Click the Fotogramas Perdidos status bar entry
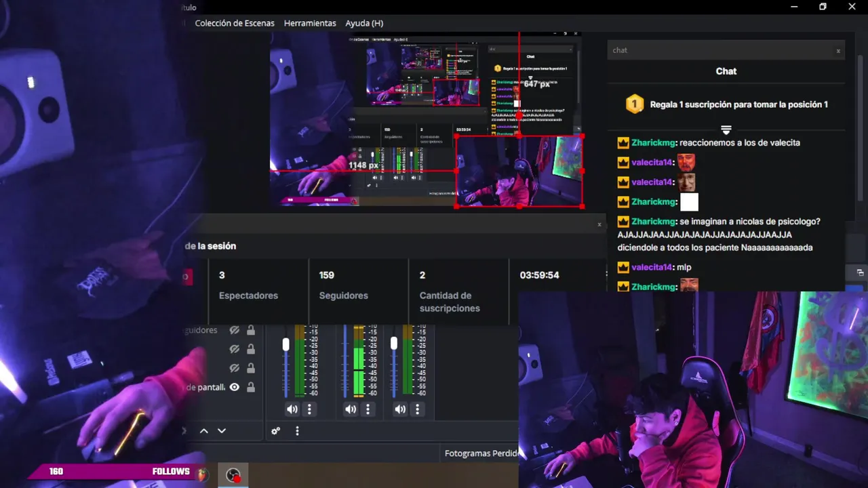The image size is (868, 488). pyautogui.click(x=481, y=453)
